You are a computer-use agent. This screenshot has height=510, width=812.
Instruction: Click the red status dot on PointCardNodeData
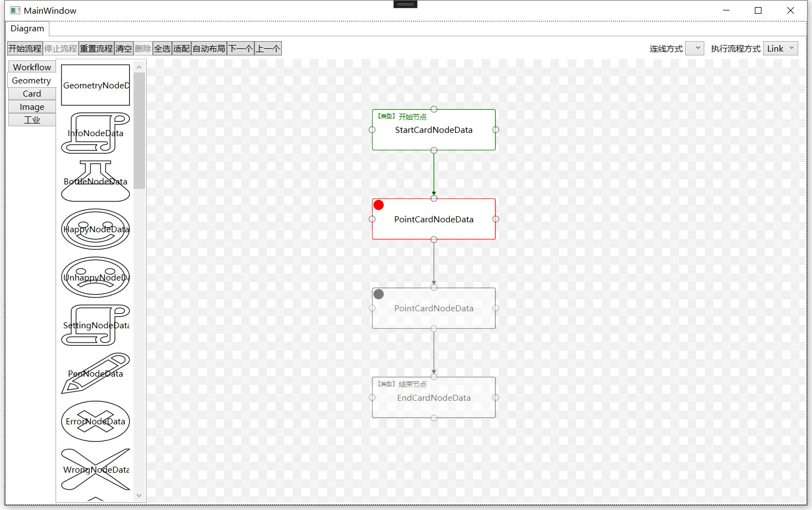[379, 205]
